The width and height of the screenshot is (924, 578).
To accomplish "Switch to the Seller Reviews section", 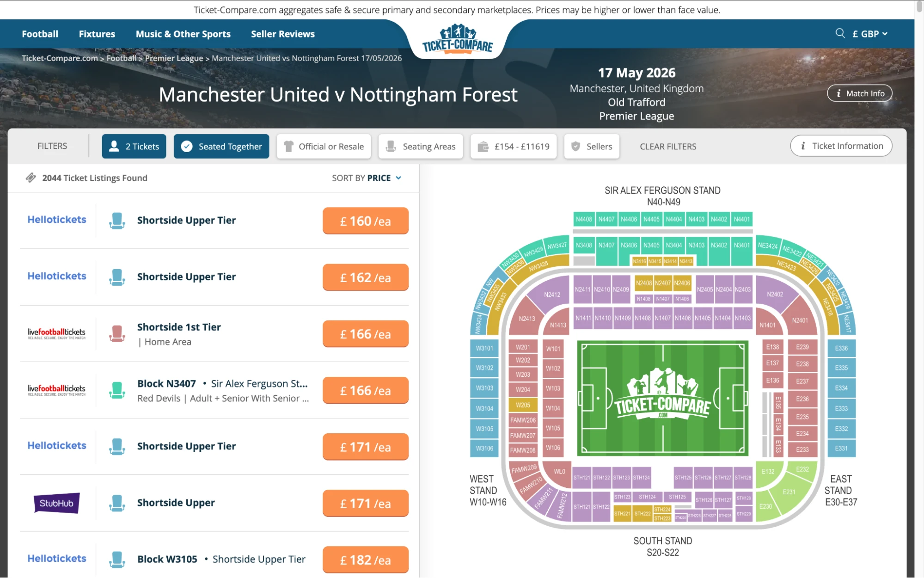I will coord(282,33).
